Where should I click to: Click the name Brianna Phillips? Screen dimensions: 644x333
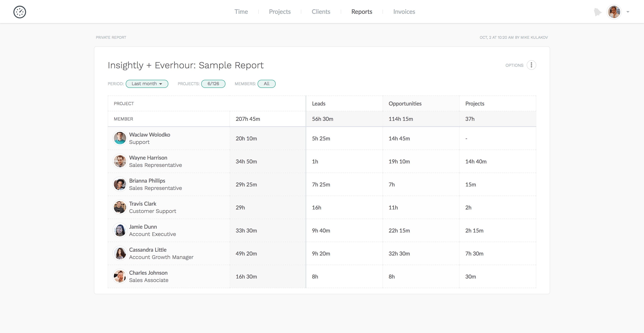(147, 181)
